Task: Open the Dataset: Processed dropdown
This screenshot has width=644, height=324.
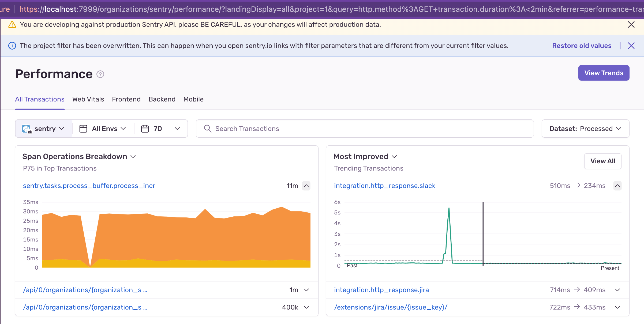Action: point(585,129)
